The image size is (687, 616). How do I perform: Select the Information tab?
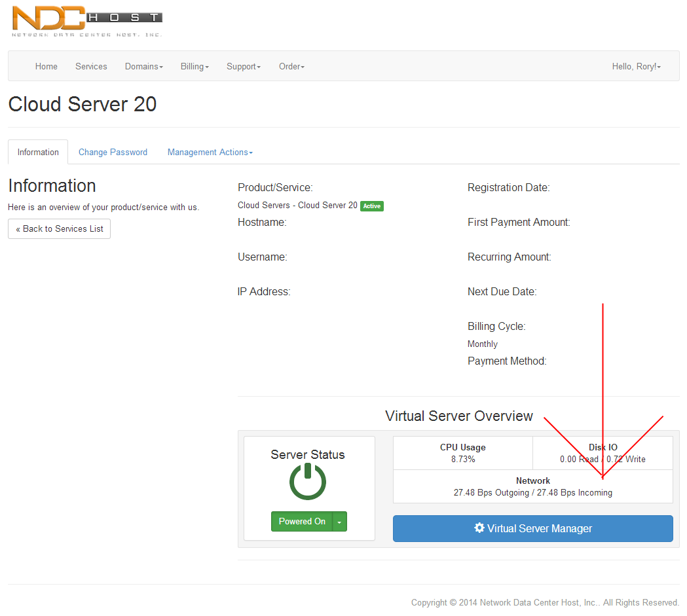coord(38,152)
